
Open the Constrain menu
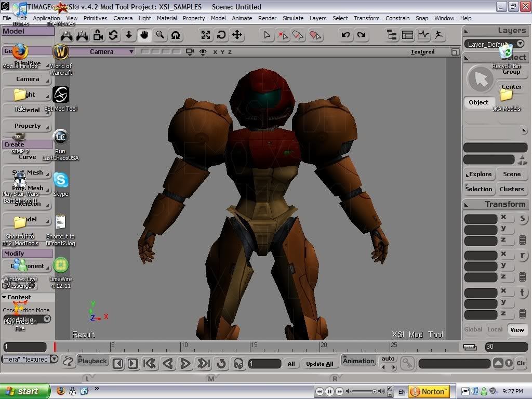pyautogui.click(x=397, y=18)
